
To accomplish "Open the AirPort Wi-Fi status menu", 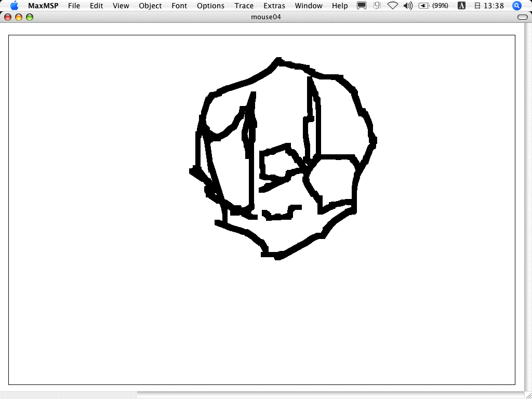I will point(393,6).
